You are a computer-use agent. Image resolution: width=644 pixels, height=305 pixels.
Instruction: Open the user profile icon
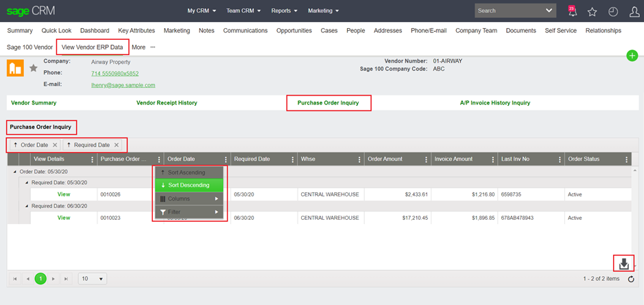click(x=634, y=12)
